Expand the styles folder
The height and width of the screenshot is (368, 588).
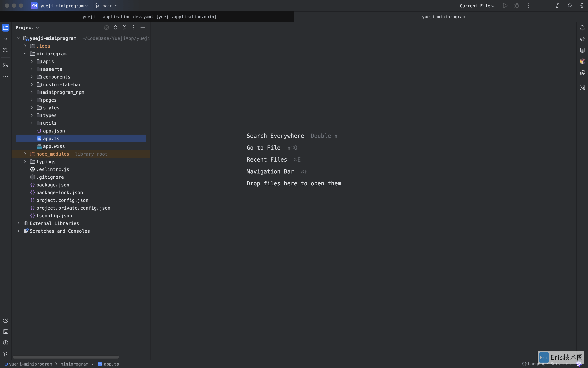[x=32, y=108]
